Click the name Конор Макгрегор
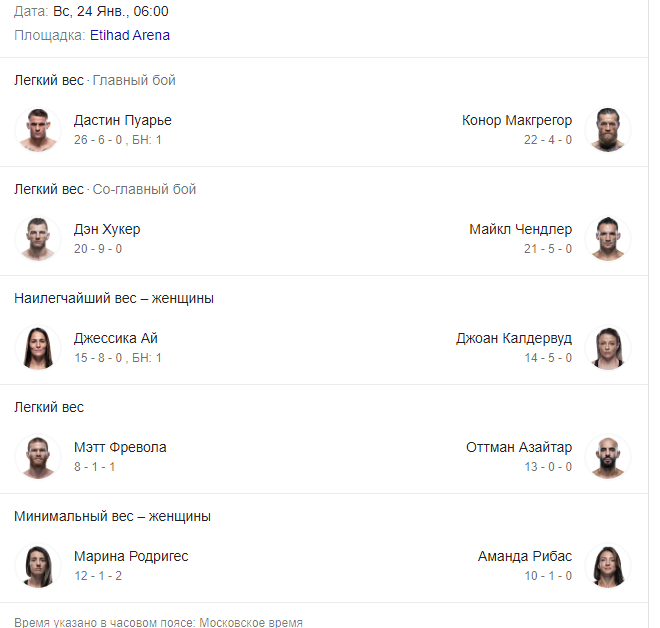The image size is (660, 628). (517, 120)
